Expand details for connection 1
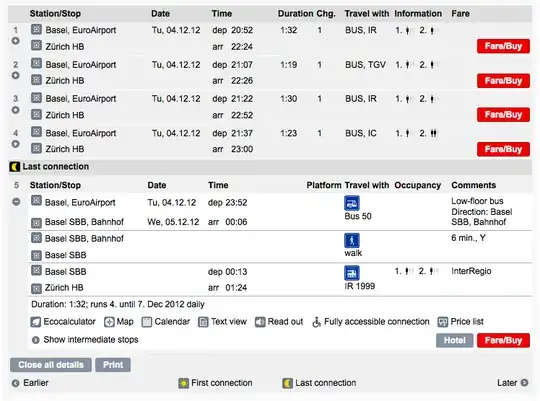Image resolution: width=540 pixels, height=401 pixels. tap(15, 41)
